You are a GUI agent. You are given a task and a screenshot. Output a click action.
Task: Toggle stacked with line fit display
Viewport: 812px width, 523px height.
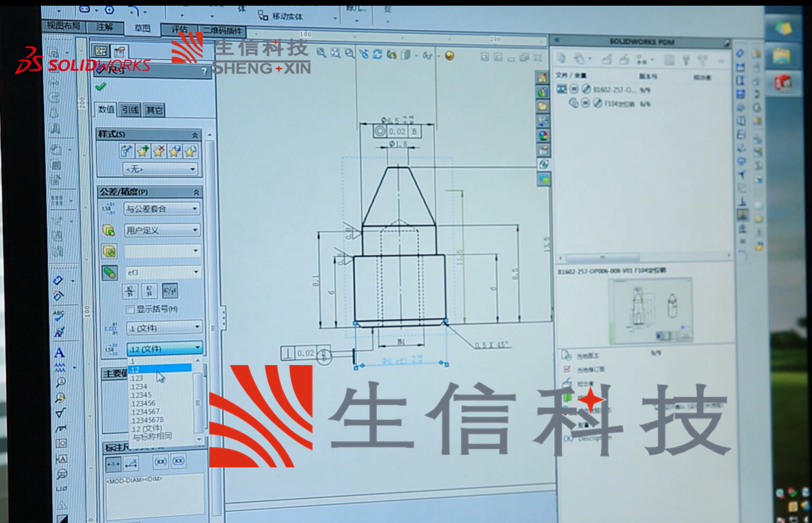point(131,291)
